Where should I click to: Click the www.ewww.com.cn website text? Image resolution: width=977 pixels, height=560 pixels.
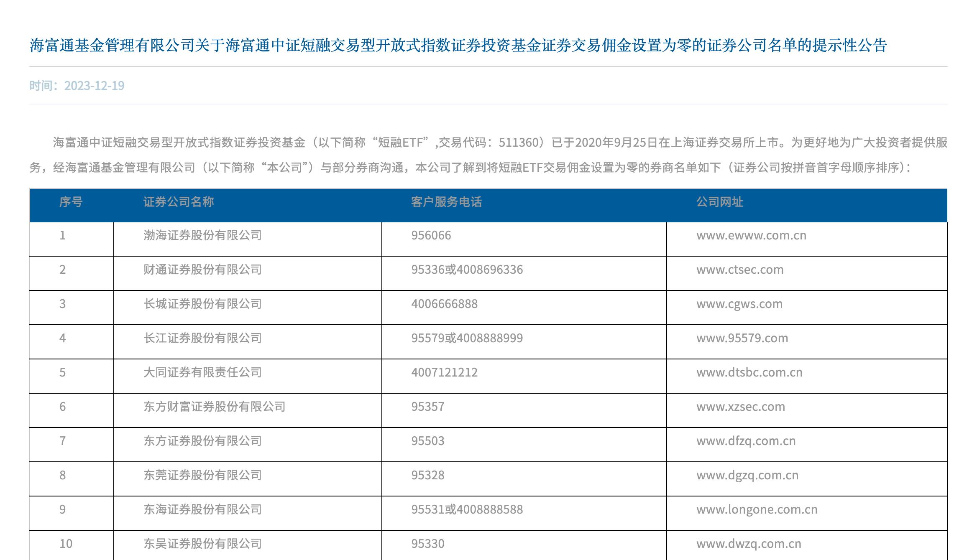point(751,235)
